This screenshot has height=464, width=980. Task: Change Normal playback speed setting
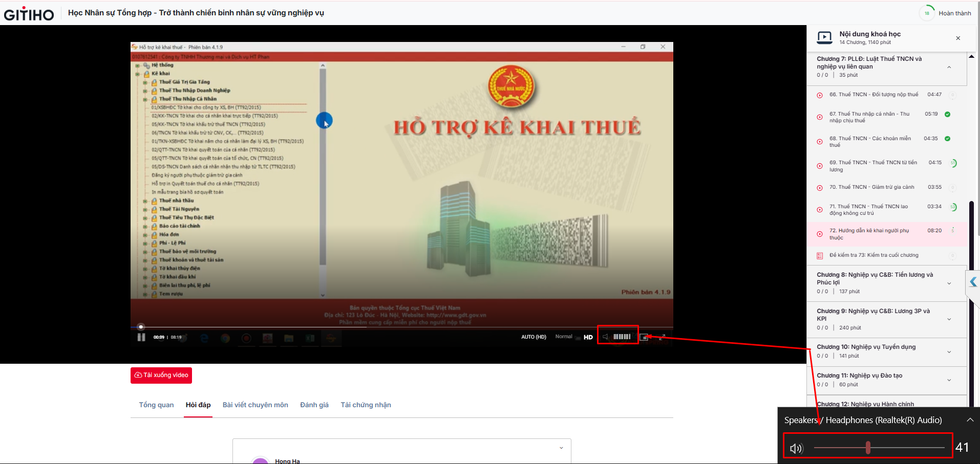tap(564, 337)
